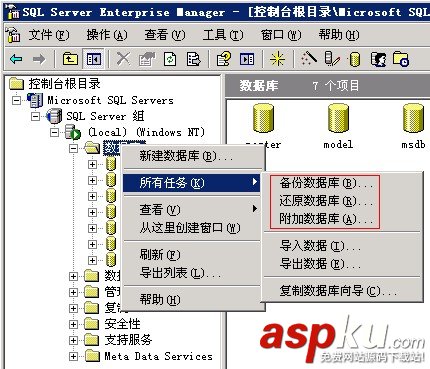Select the Security (安全性) tree item

[122, 324]
